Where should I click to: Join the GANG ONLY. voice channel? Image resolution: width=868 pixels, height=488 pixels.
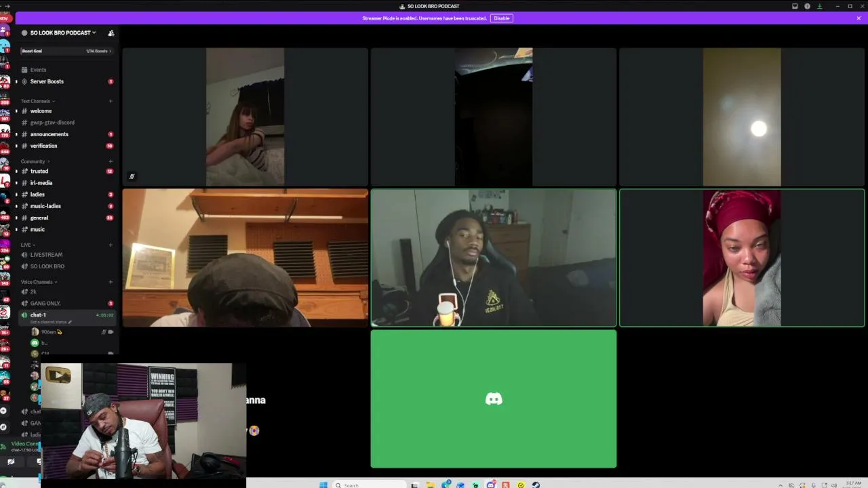pyautogui.click(x=66, y=304)
